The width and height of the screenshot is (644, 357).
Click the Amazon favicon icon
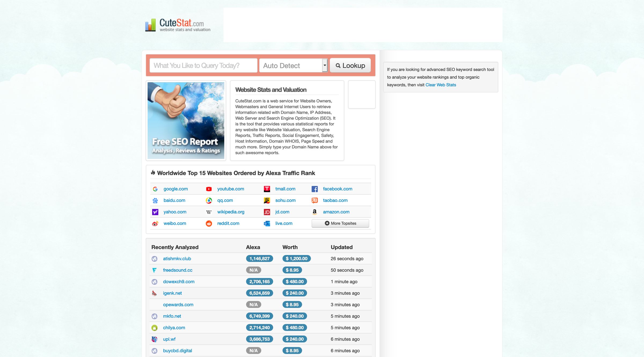point(314,212)
